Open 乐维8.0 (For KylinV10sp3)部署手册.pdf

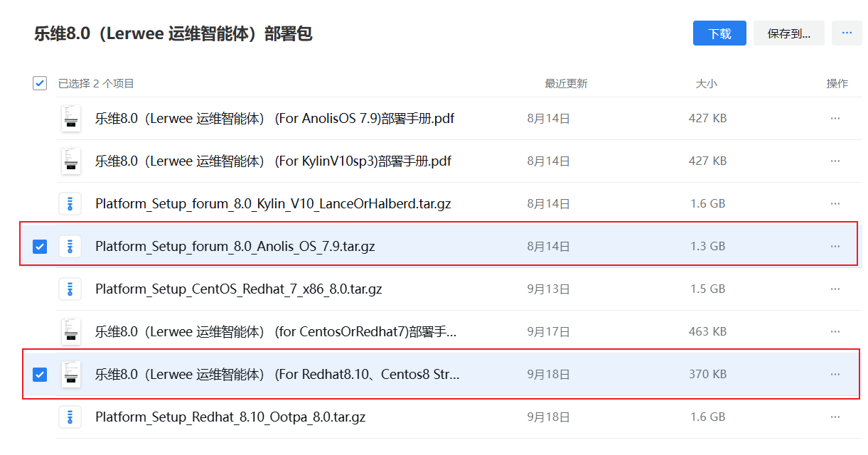point(273,161)
